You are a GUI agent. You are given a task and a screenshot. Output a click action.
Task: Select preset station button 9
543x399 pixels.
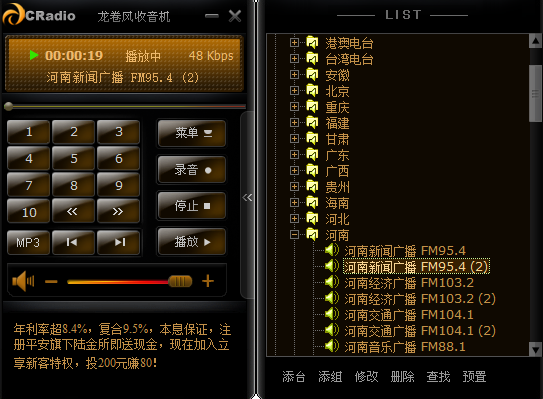118,185
